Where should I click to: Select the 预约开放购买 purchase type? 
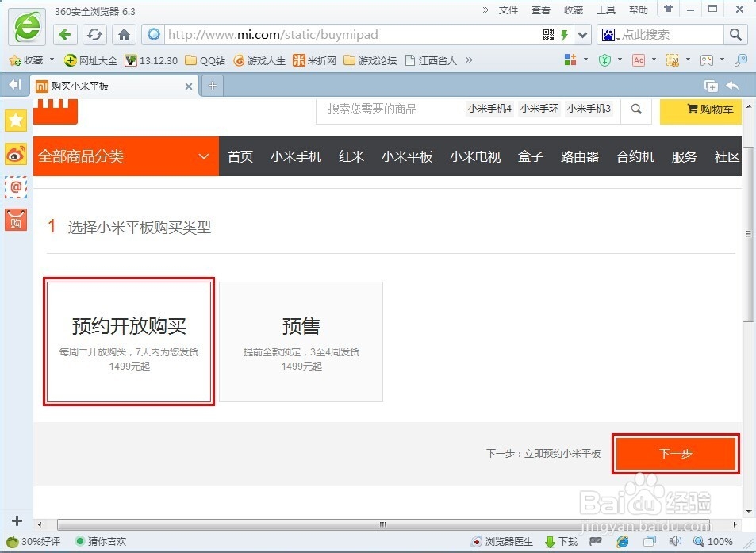tap(129, 341)
